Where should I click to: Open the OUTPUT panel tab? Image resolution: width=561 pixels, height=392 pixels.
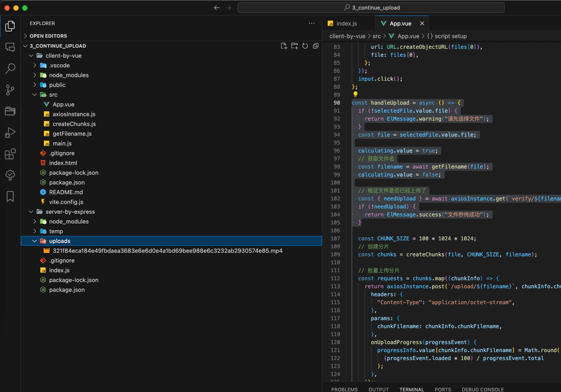(379, 389)
